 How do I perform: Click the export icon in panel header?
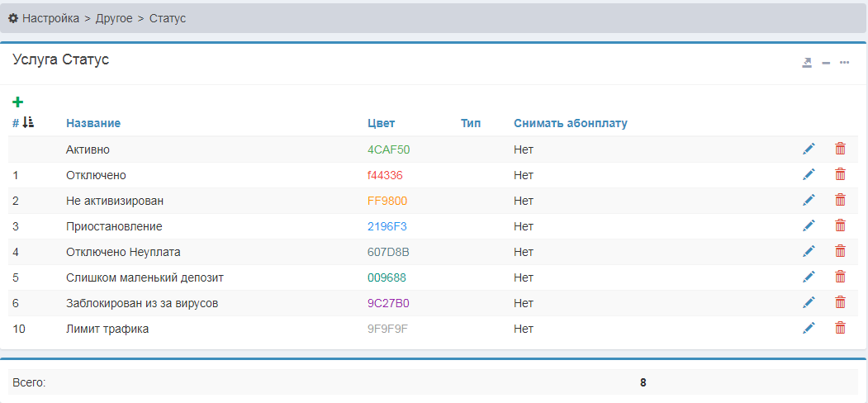807,63
